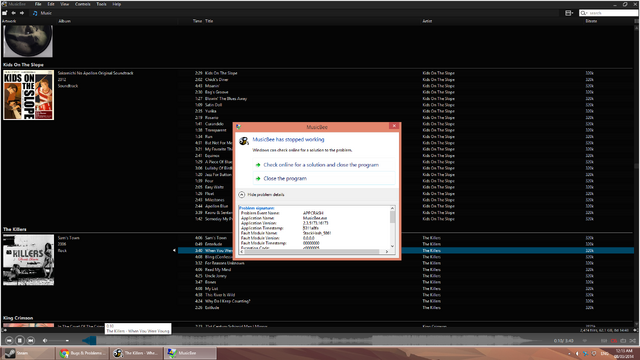
Task: Select the track Satin Doll
Action: (x=213, y=105)
